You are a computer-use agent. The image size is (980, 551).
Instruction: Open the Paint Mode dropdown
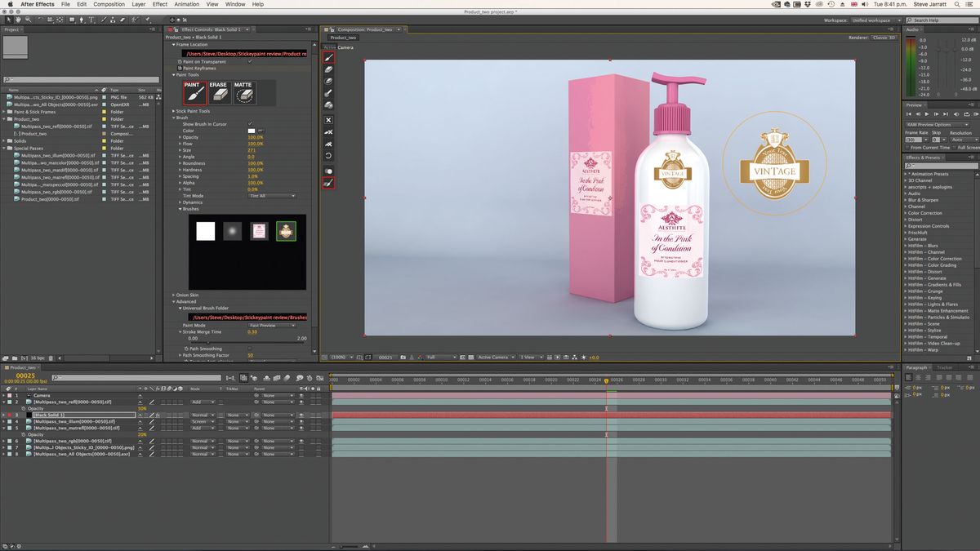tap(272, 326)
